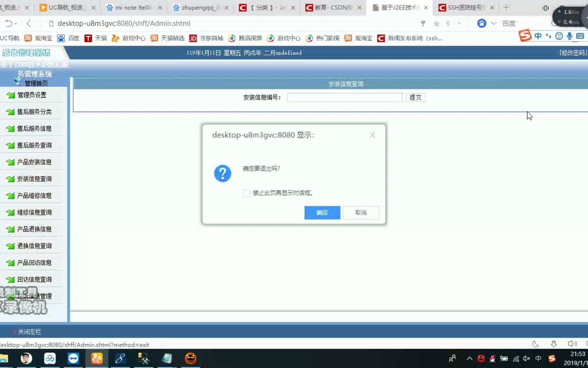Expand hidden icons chevron in system tray
The height and width of the screenshot is (368, 588).
[x=469, y=358]
